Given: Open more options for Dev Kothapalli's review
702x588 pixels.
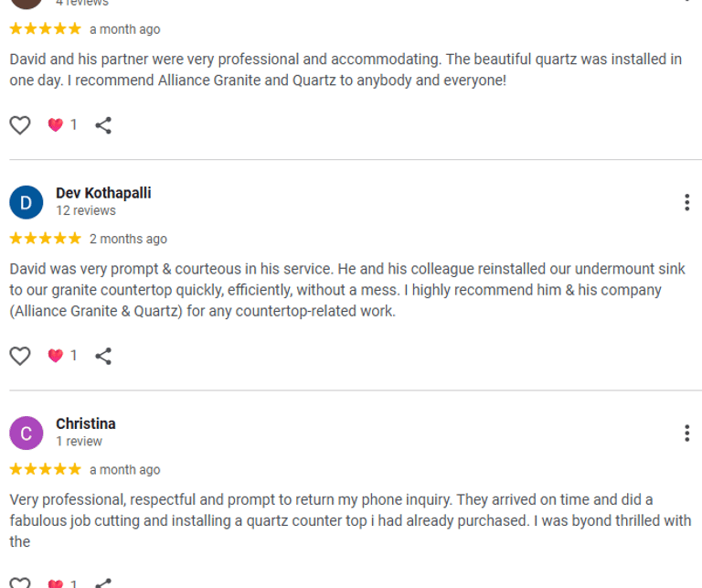Looking at the screenshot, I should (x=686, y=202).
